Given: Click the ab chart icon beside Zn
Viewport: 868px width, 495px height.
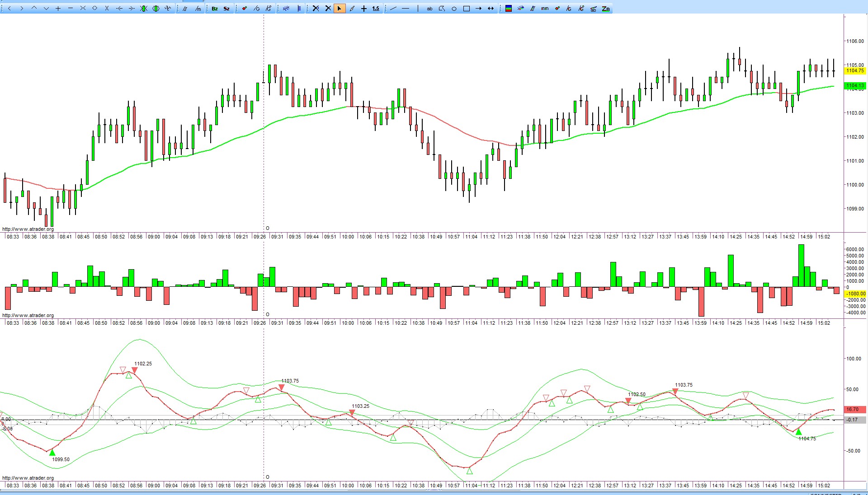Looking at the screenshot, I should (x=594, y=9).
